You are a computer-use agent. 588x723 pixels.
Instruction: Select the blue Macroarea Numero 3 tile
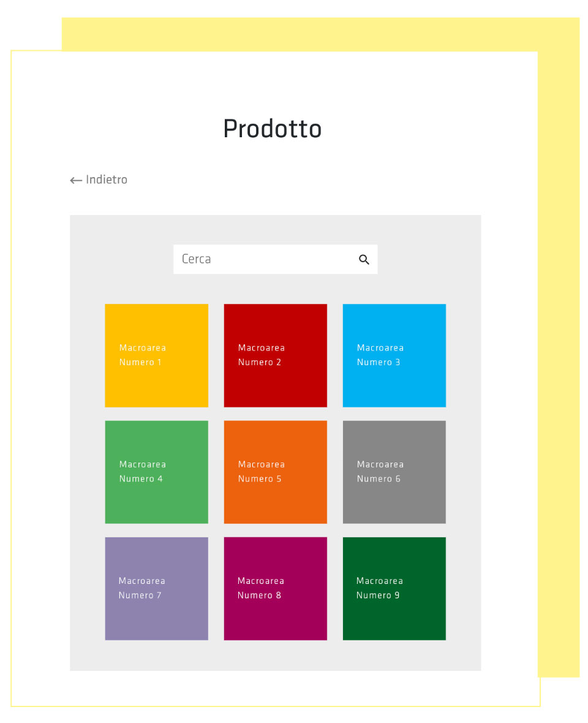click(394, 355)
